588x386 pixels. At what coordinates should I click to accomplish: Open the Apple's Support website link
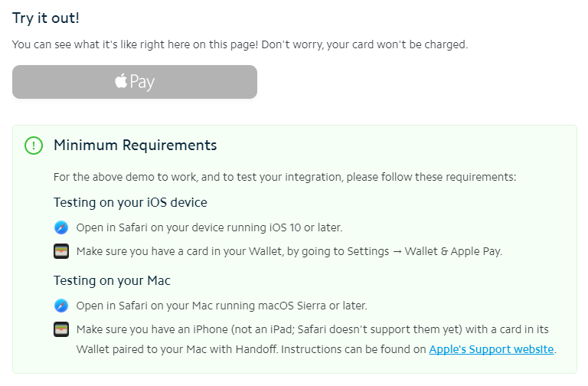492,349
